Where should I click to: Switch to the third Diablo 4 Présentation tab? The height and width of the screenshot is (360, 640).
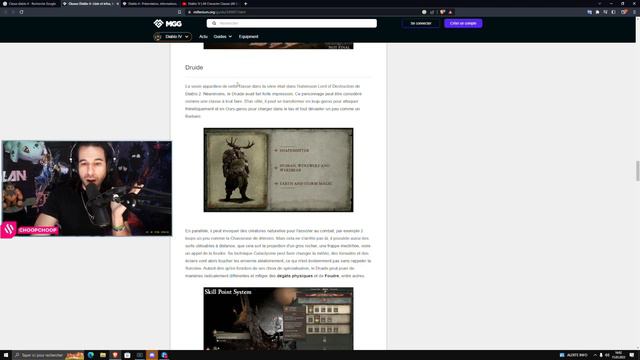pyautogui.click(x=150, y=4)
